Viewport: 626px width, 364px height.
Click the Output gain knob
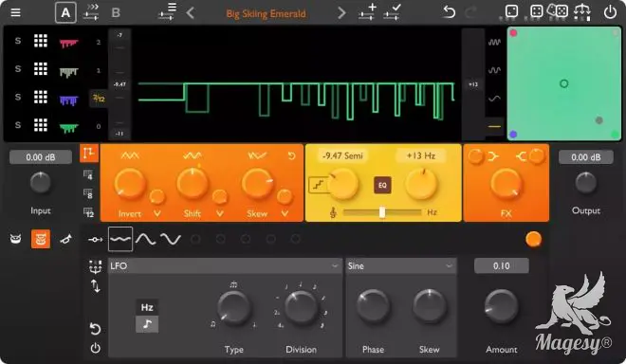point(585,183)
